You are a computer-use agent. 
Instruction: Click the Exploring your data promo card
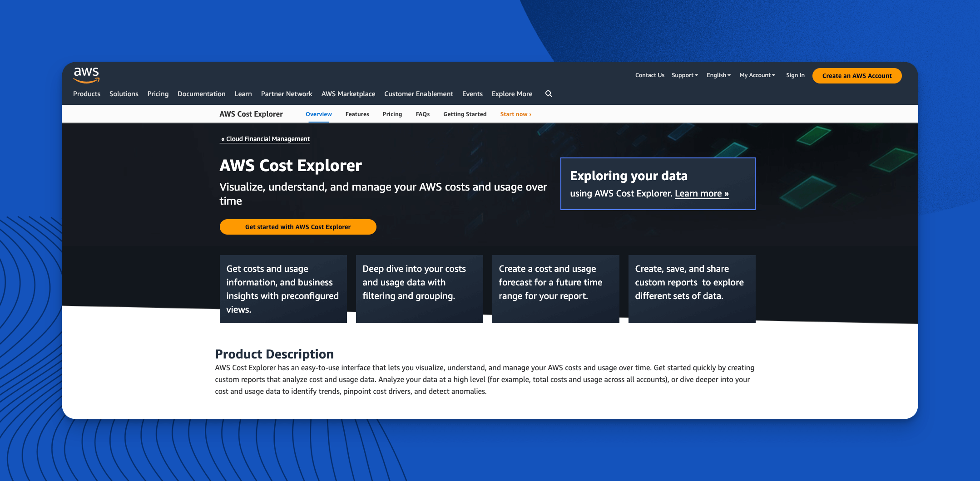(658, 184)
